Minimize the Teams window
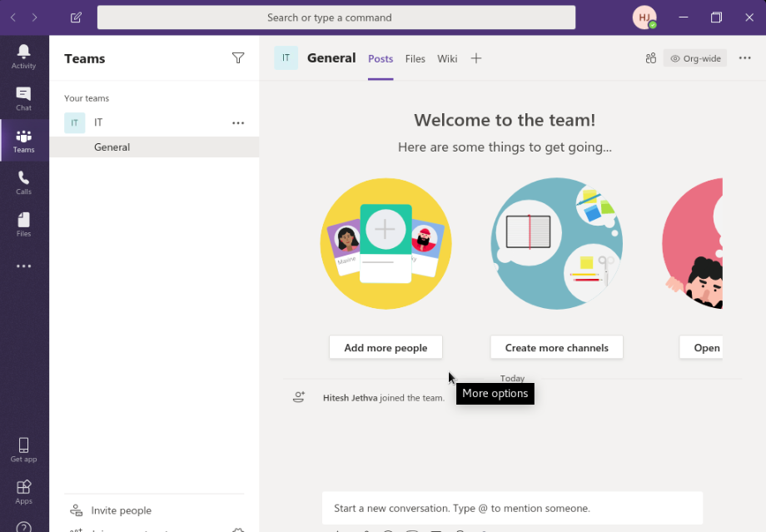The width and height of the screenshot is (766, 532). pyautogui.click(x=684, y=17)
